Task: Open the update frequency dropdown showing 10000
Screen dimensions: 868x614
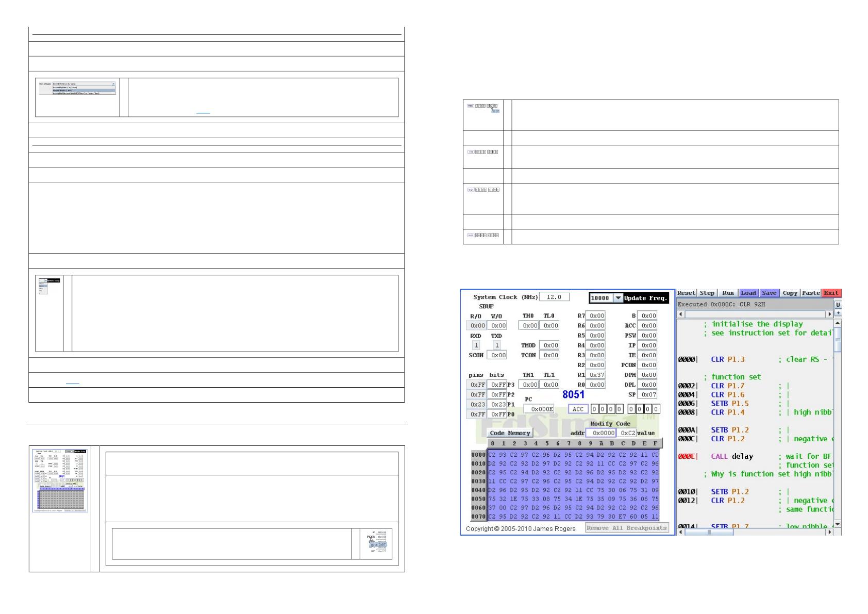Action: (x=617, y=298)
